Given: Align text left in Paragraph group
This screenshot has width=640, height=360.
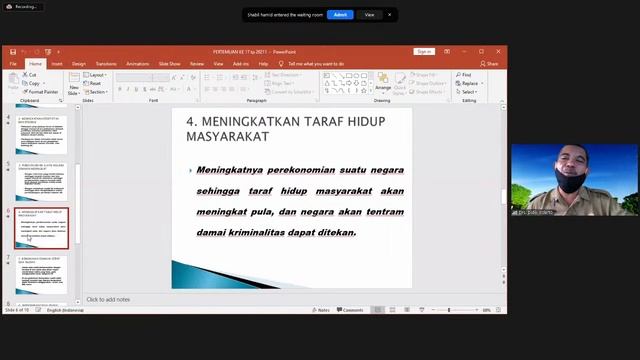Looking at the screenshot, I should click(x=207, y=89).
